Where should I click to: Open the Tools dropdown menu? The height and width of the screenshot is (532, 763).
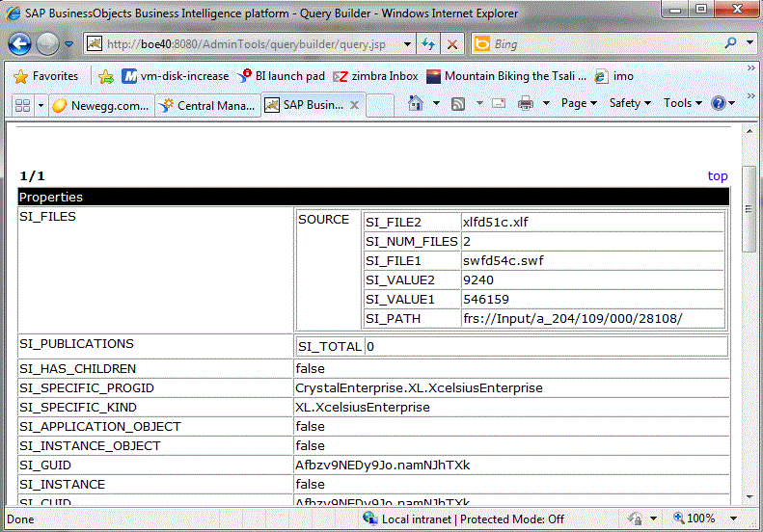point(683,103)
